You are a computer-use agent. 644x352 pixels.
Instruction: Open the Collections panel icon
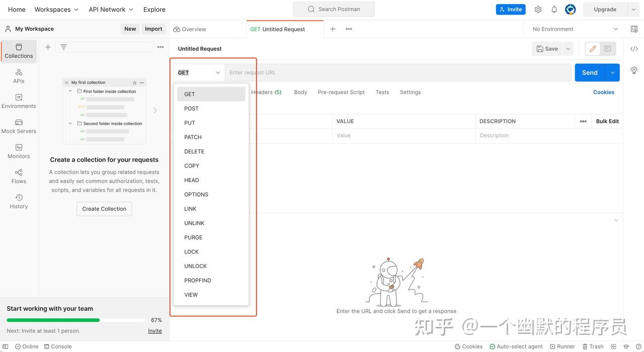18,50
